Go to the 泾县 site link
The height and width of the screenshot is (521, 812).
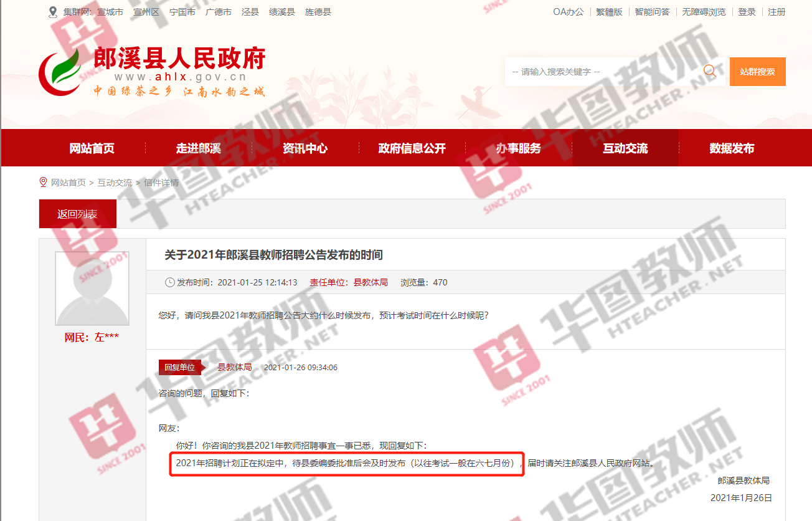[x=250, y=12]
